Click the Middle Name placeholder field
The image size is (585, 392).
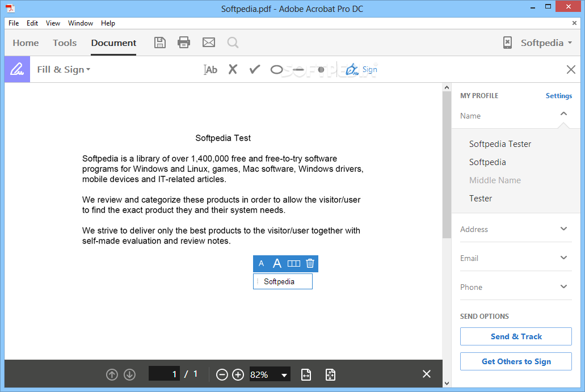[x=495, y=180]
